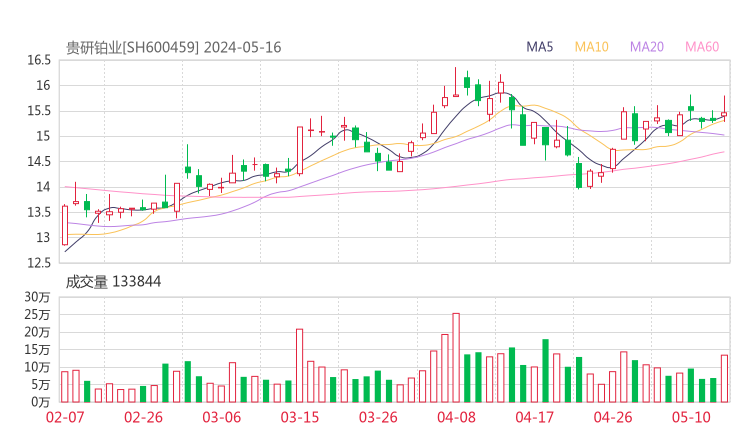Select the tall red candlestick at 03-15

click(300, 151)
